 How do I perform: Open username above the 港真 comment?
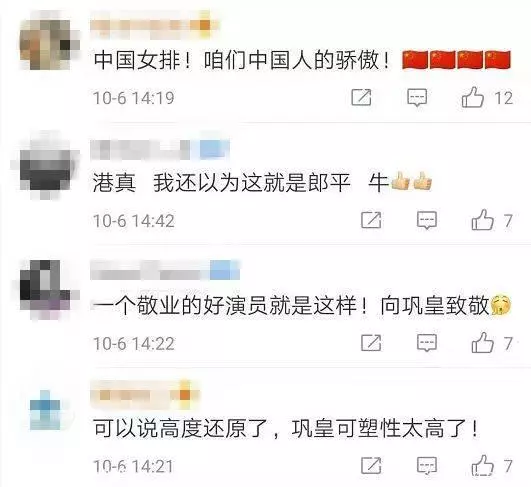(x=160, y=149)
